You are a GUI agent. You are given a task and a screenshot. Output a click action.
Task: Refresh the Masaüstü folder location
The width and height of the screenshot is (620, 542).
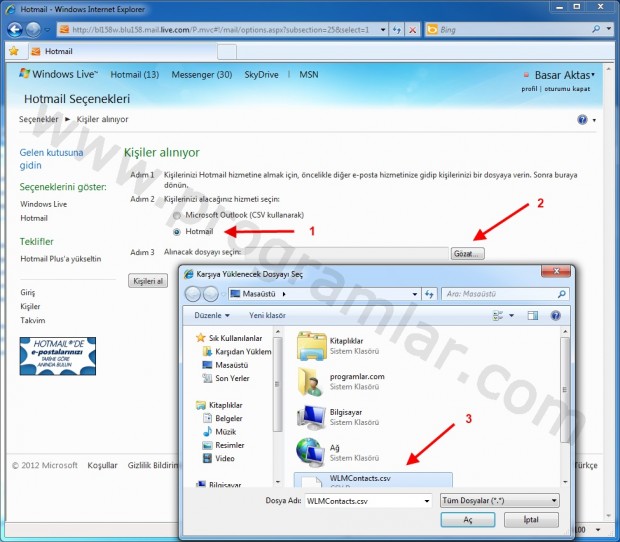click(429, 294)
